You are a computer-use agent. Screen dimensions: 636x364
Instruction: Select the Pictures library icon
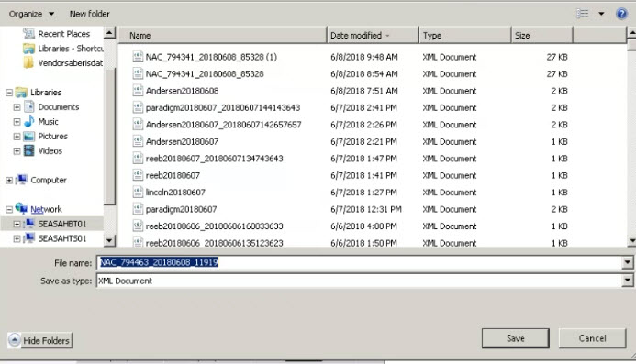pyautogui.click(x=28, y=137)
